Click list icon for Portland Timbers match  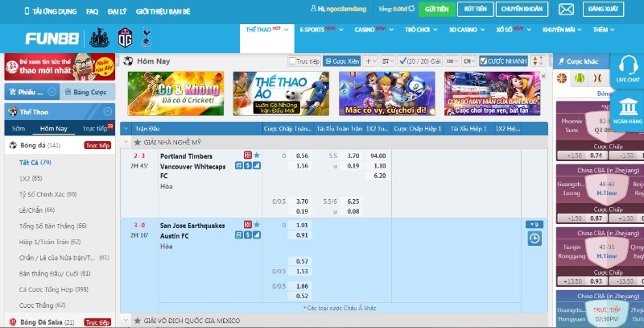click(239, 166)
